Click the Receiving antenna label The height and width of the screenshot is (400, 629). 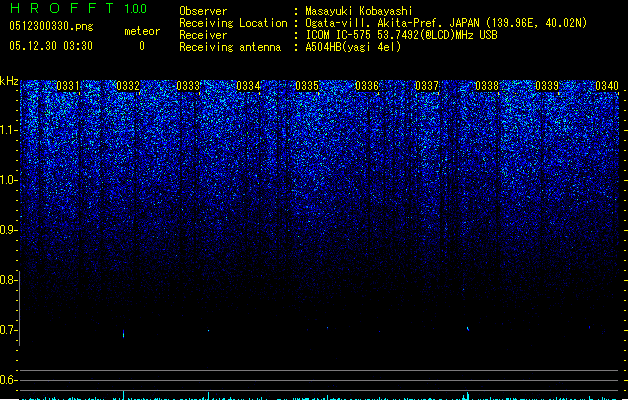tap(230, 47)
